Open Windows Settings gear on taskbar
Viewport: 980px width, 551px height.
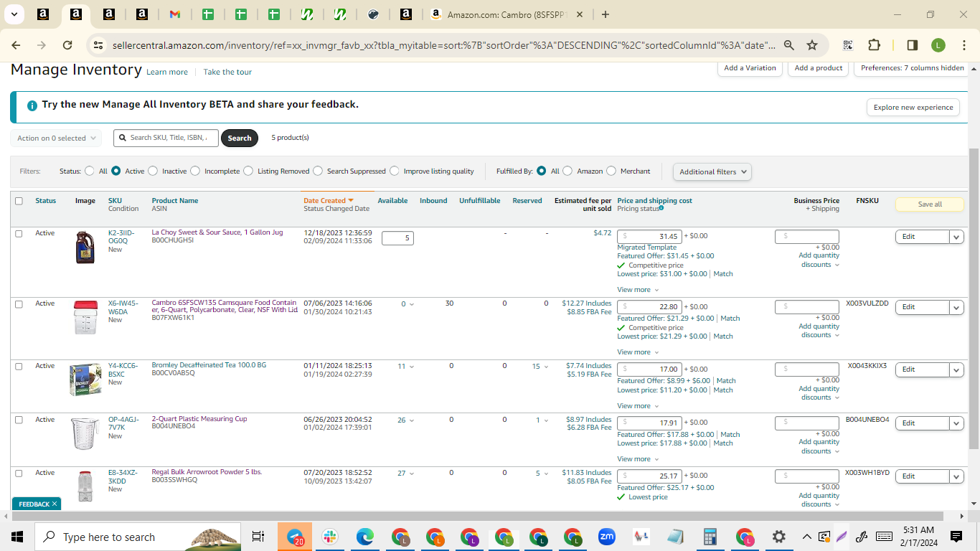779,537
